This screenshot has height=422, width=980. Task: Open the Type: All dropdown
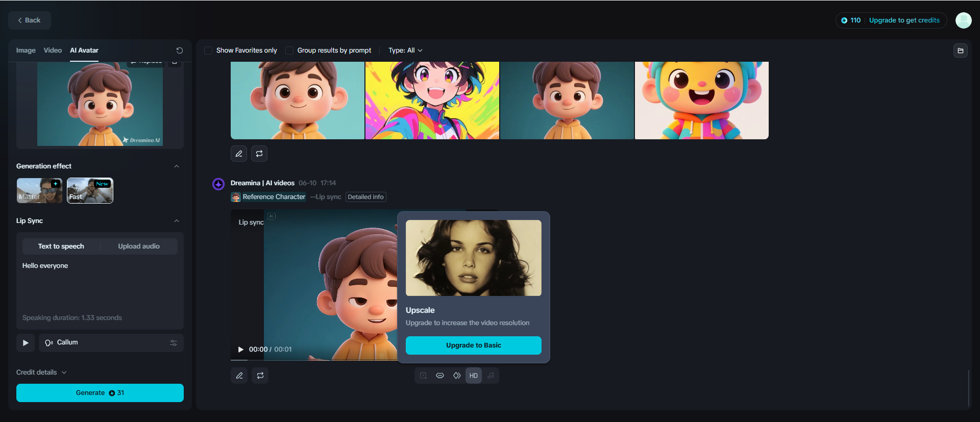point(405,51)
